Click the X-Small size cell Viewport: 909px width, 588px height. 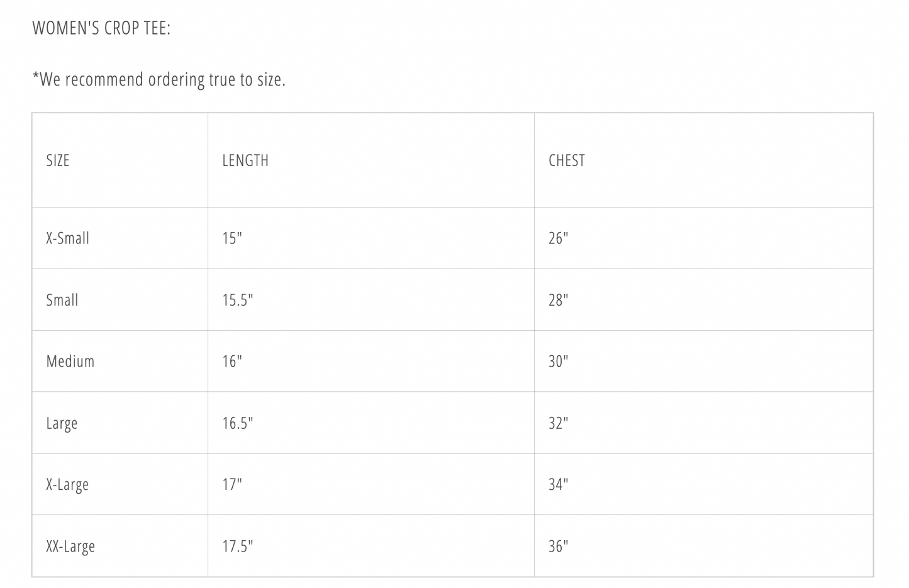coord(68,238)
